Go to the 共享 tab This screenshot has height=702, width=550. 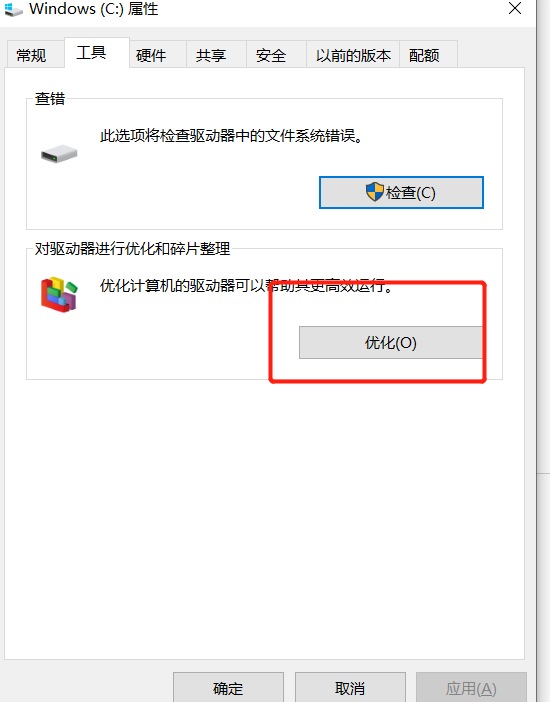pos(211,56)
